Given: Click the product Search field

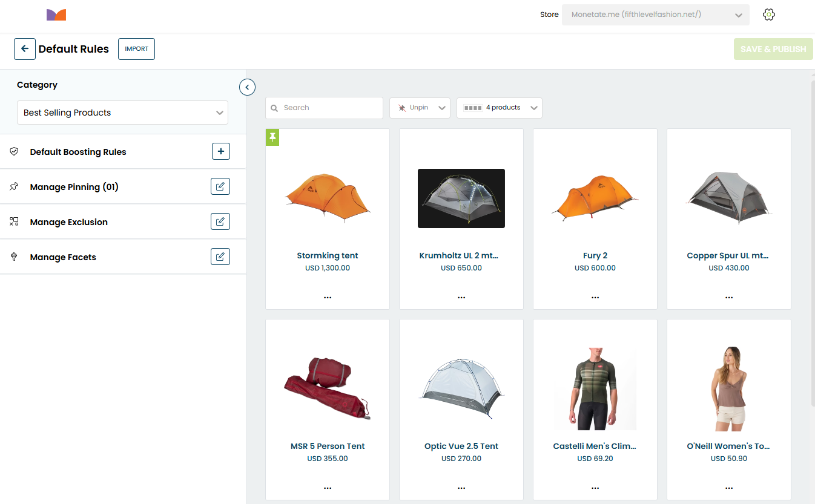Looking at the screenshot, I should pos(324,108).
